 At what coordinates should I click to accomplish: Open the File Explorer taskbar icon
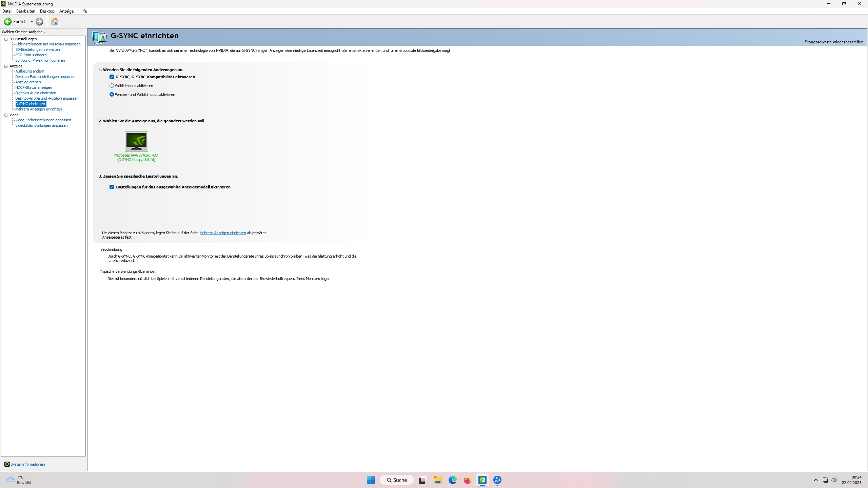pyautogui.click(x=437, y=480)
